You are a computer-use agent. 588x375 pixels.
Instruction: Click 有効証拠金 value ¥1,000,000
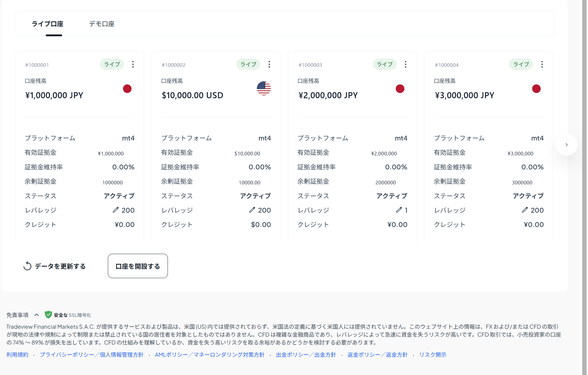point(111,154)
